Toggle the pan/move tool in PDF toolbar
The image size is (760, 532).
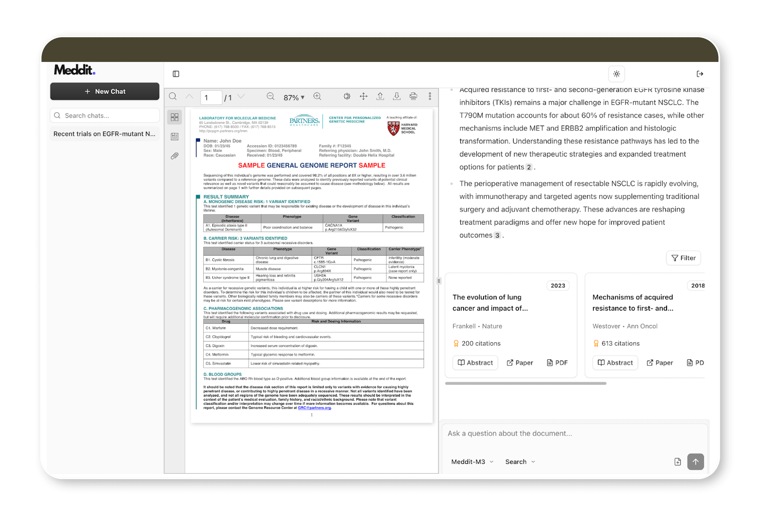pyautogui.click(x=363, y=97)
